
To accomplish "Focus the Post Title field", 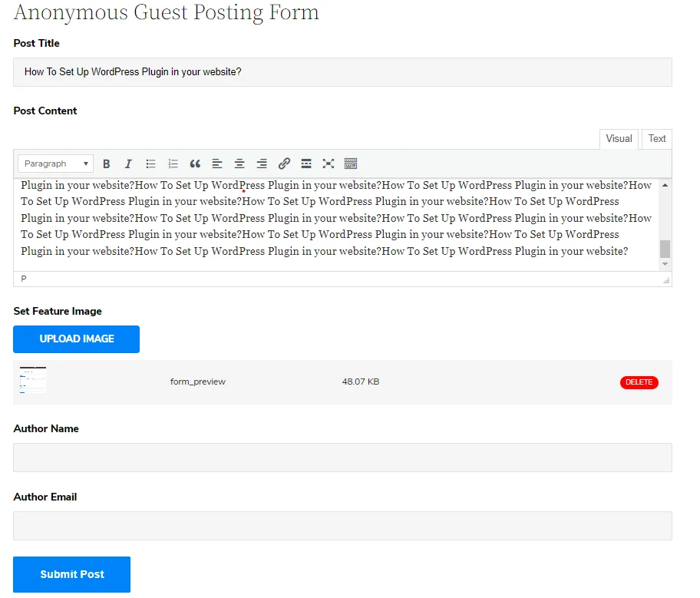I will [x=342, y=72].
